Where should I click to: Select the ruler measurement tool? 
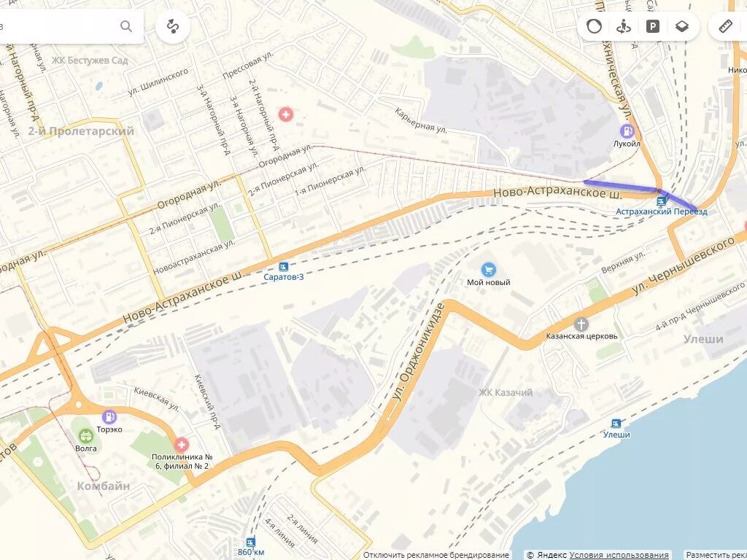[x=726, y=26]
